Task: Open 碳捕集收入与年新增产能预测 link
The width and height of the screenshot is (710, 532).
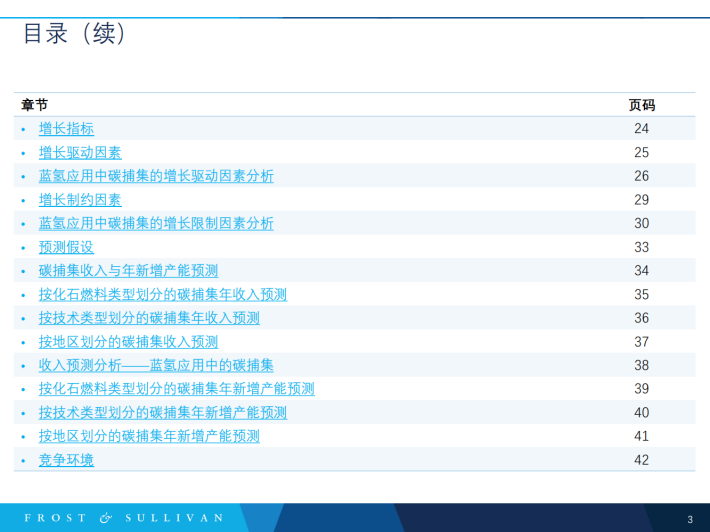Action: coord(129,271)
